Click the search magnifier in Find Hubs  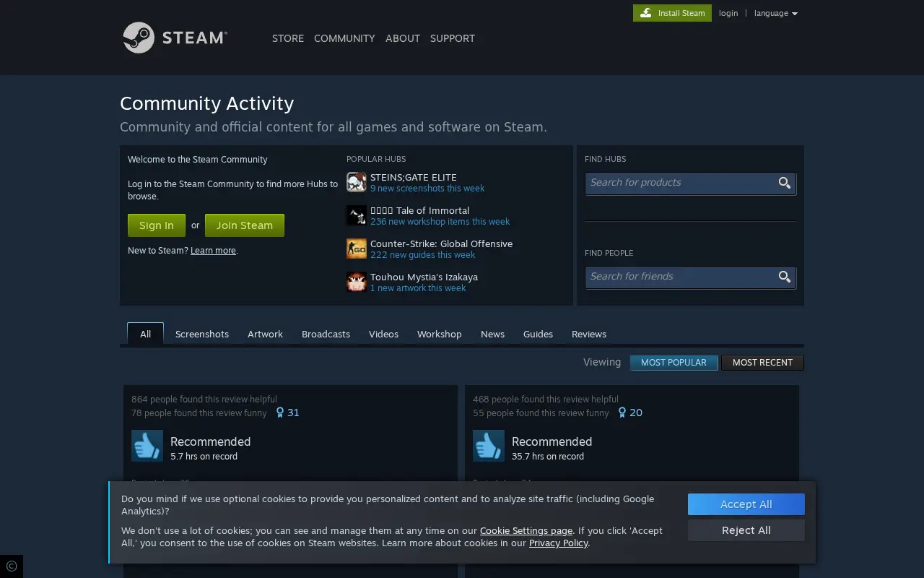(785, 183)
